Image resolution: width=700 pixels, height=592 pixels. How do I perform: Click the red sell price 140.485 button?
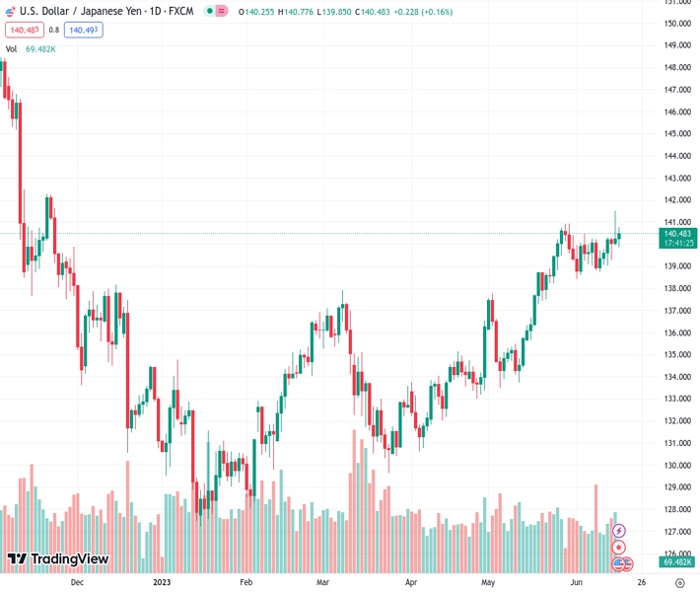[23, 30]
